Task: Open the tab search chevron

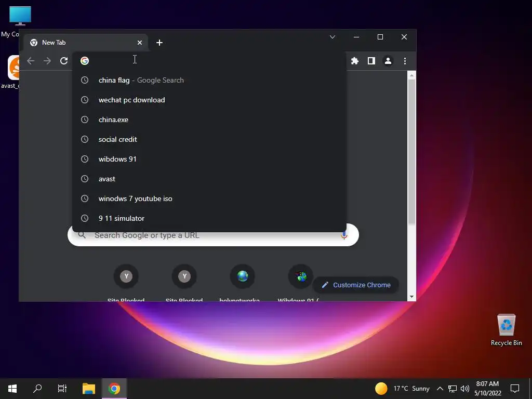Action: point(332,37)
